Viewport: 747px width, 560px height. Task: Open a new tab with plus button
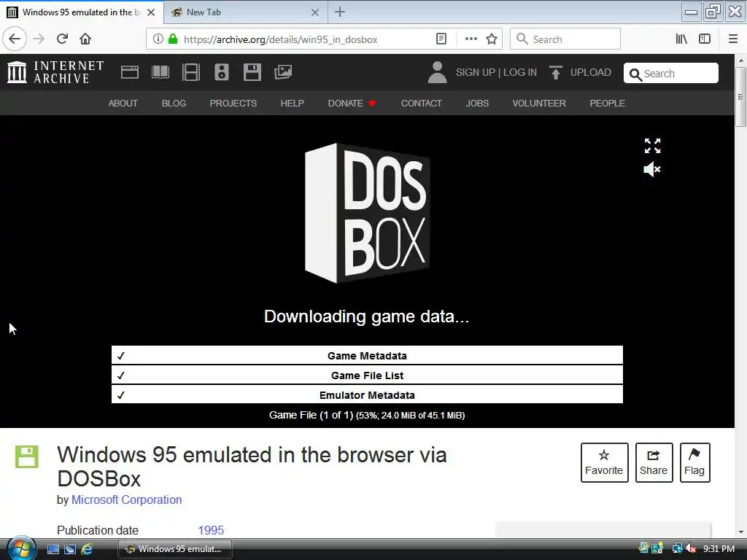coord(340,12)
